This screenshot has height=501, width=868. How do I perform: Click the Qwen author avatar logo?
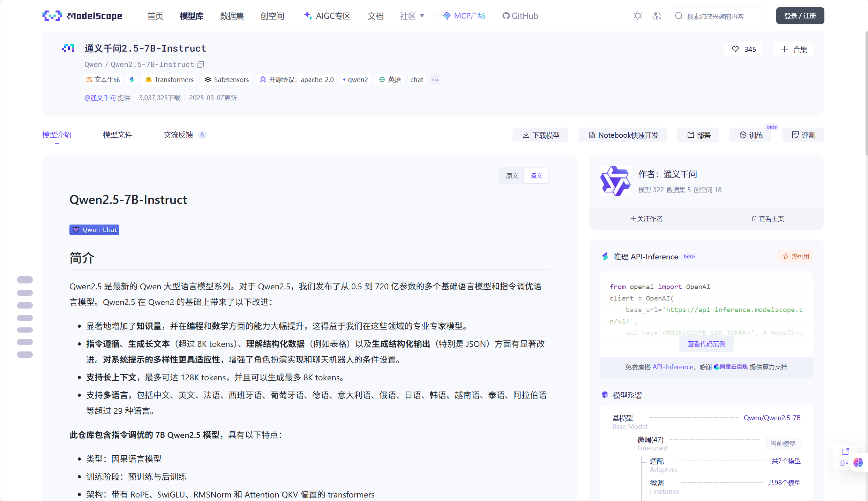[615, 181]
